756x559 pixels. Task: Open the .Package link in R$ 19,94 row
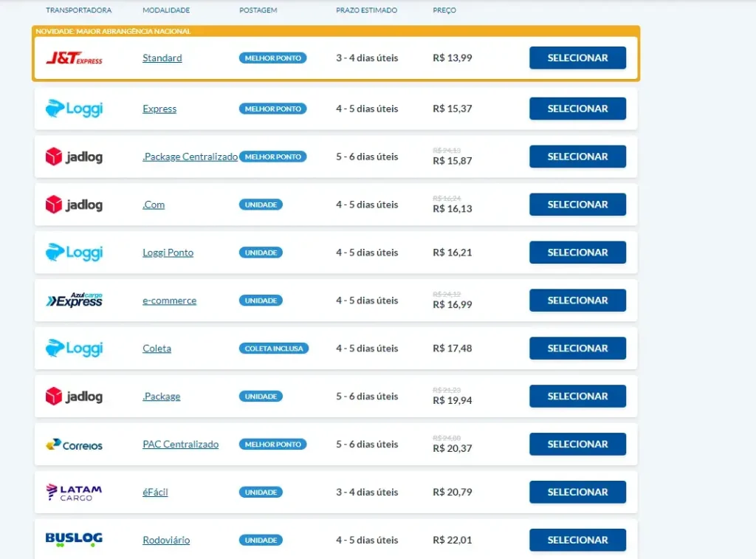[x=161, y=397]
